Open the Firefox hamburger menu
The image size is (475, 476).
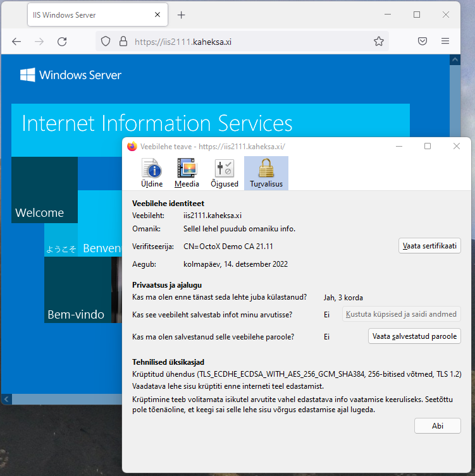[445, 41]
